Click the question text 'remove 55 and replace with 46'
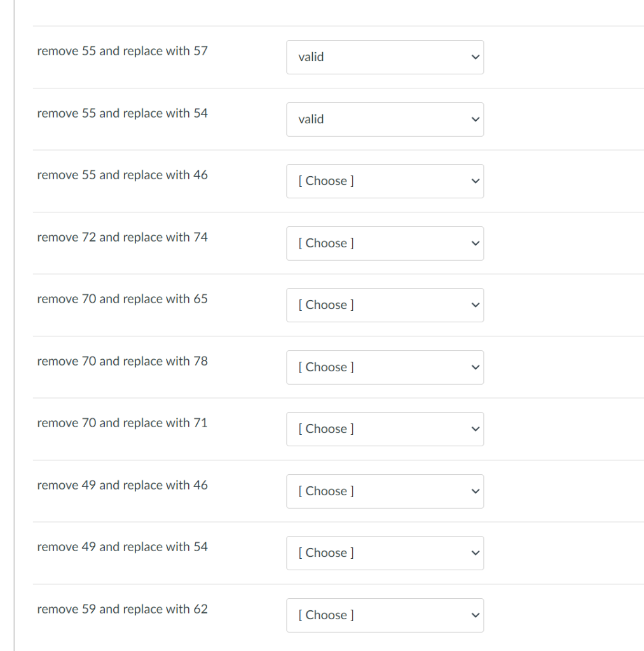The image size is (644, 651). (x=122, y=175)
